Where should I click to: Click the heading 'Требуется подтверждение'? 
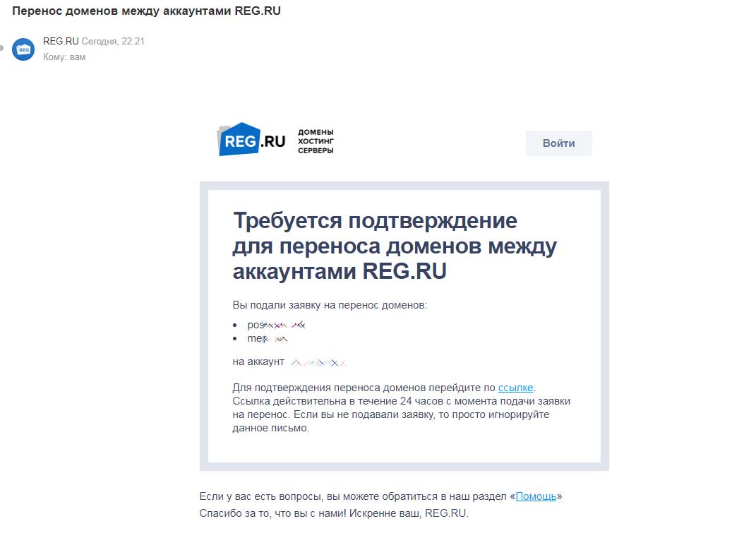tap(375, 221)
